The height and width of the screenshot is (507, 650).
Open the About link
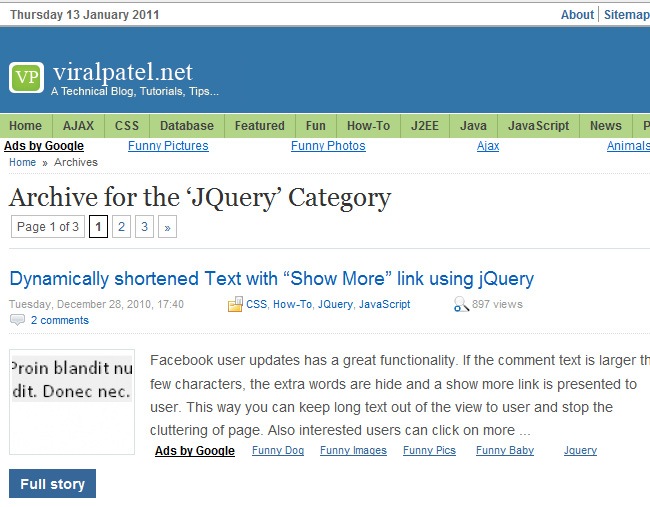(577, 15)
